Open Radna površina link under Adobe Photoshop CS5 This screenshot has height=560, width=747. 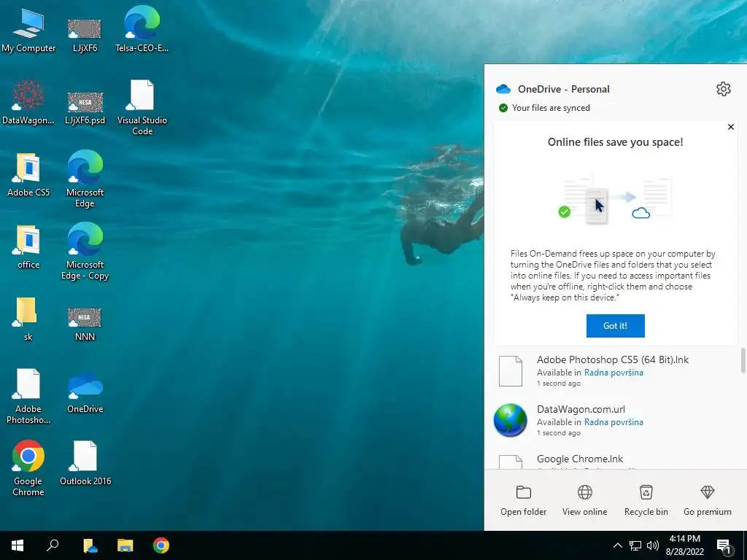point(614,373)
